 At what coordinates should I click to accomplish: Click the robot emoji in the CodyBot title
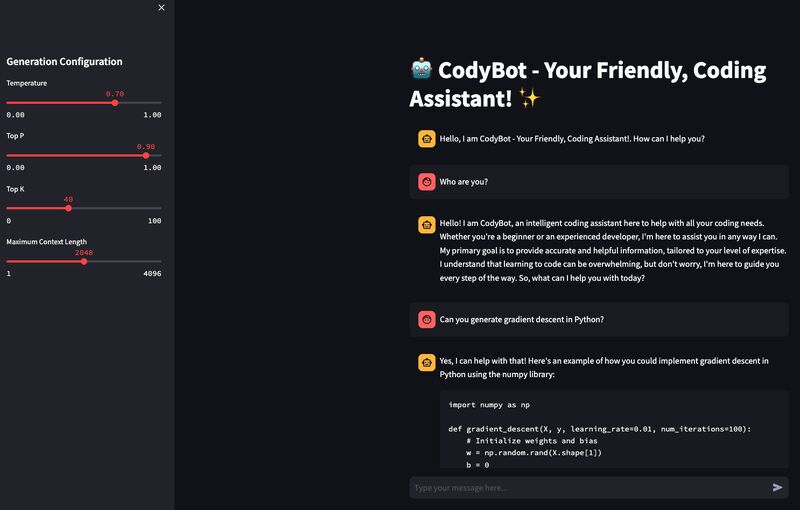coord(421,69)
